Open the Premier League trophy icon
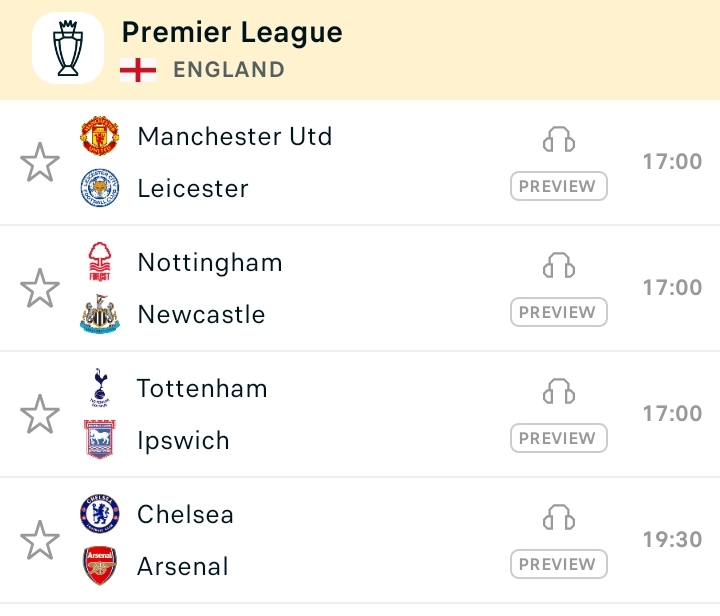This screenshot has height=616, width=720. click(x=68, y=48)
